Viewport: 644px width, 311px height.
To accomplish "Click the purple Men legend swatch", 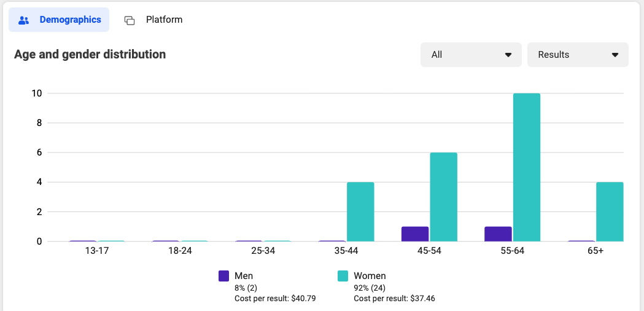I will pyautogui.click(x=224, y=276).
